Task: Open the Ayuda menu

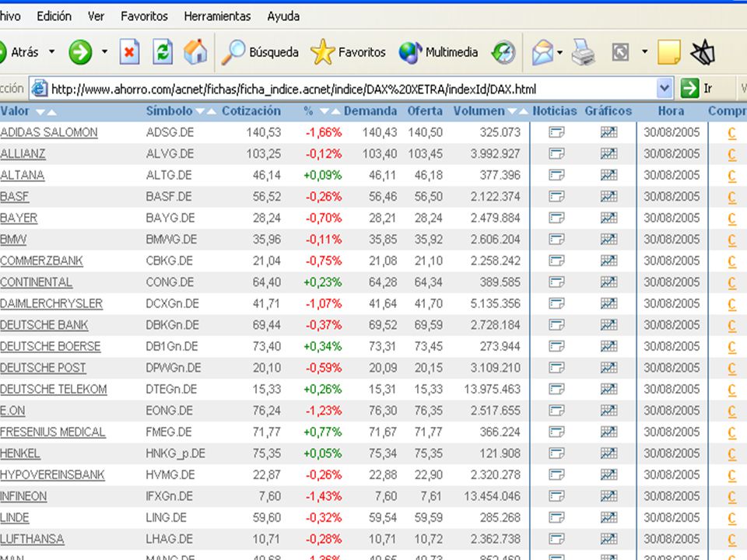Action: click(x=283, y=16)
